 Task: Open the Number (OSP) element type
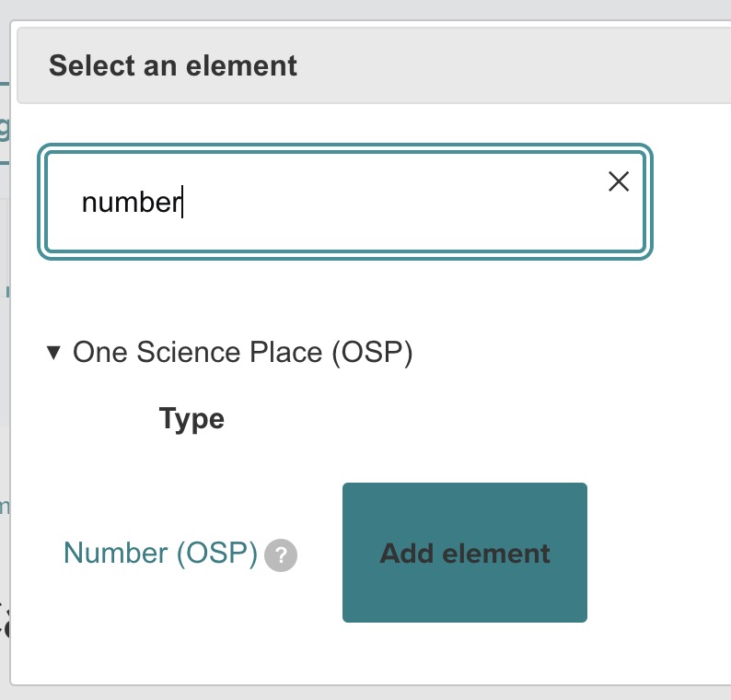coord(160,554)
